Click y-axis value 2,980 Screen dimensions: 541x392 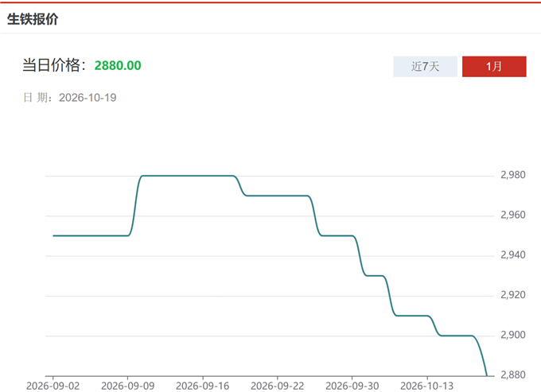(513, 175)
